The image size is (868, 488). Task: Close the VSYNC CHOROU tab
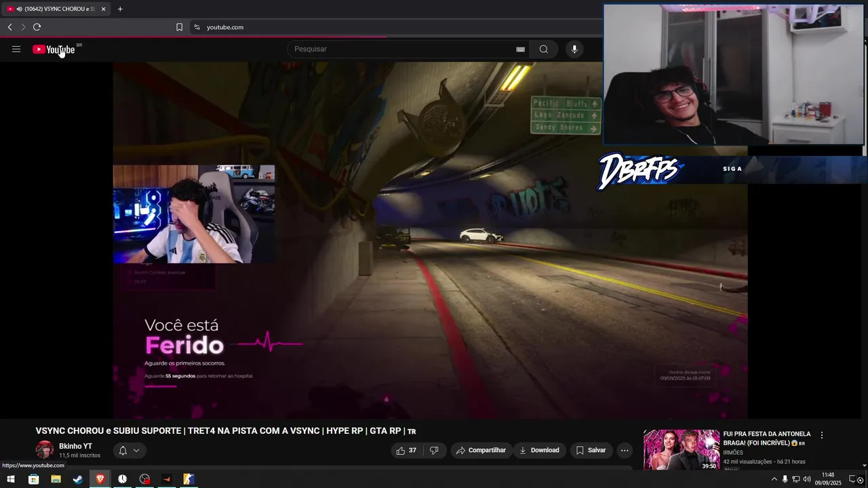(103, 9)
